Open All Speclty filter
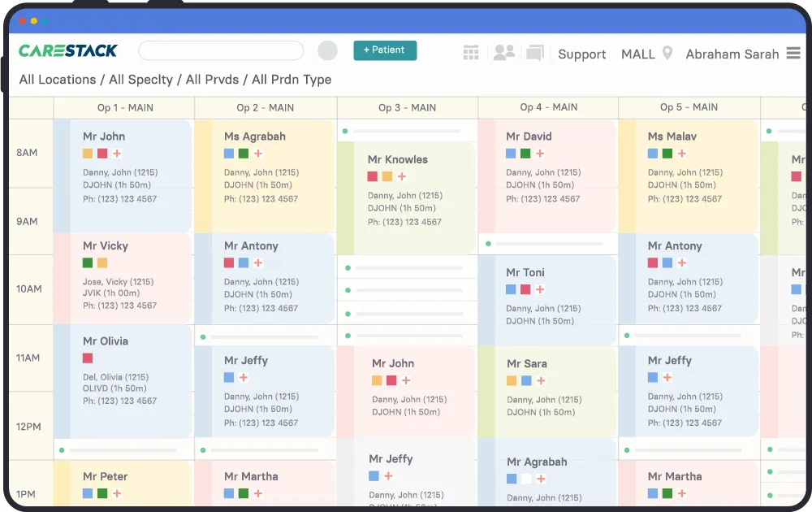The height and width of the screenshot is (512, 812). (x=140, y=80)
